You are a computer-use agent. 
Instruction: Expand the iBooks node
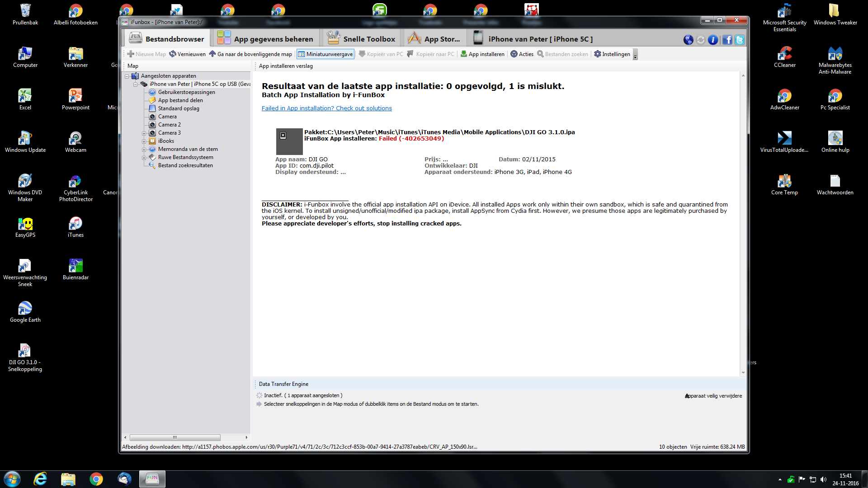coord(144,141)
